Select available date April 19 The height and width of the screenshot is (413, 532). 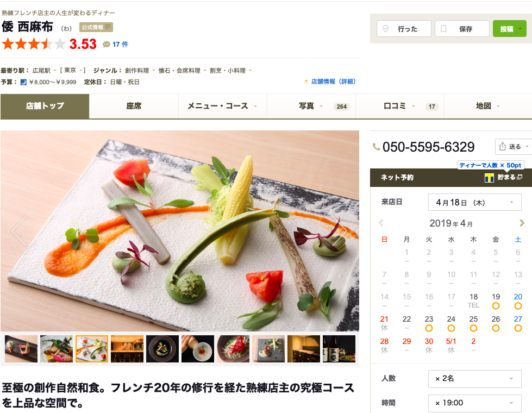tap(496, 302)
